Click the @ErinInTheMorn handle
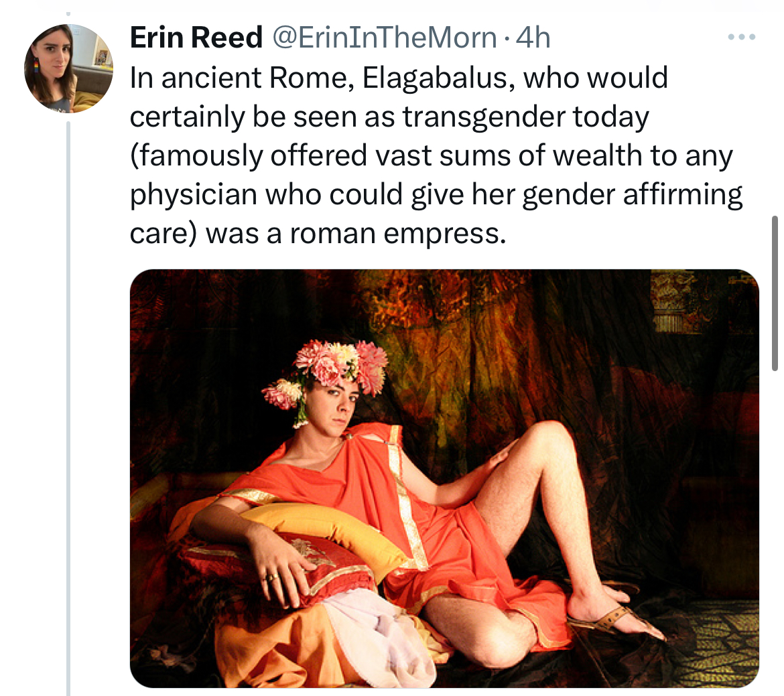Viewport: 784px width, 696px height. click(x=383, y=38)
